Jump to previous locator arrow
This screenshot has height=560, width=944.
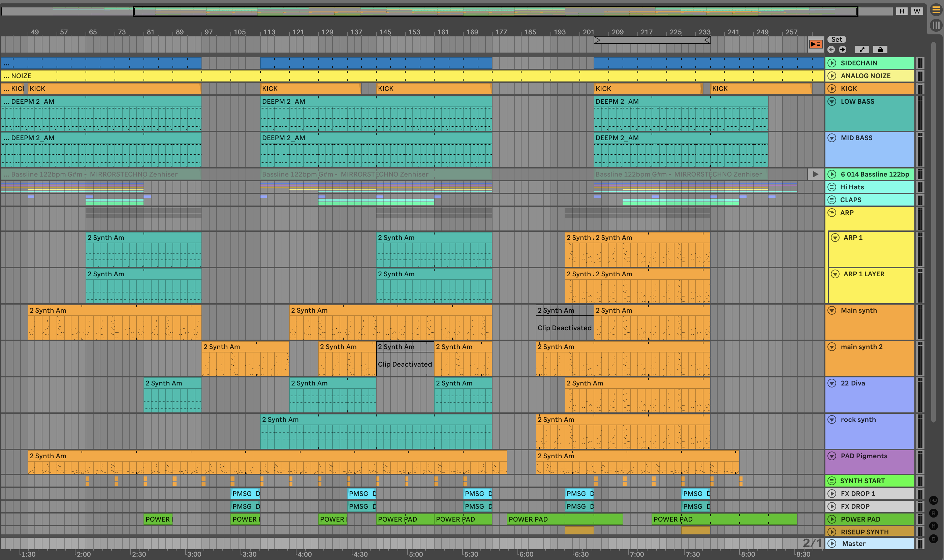click(x=831, y=50)
